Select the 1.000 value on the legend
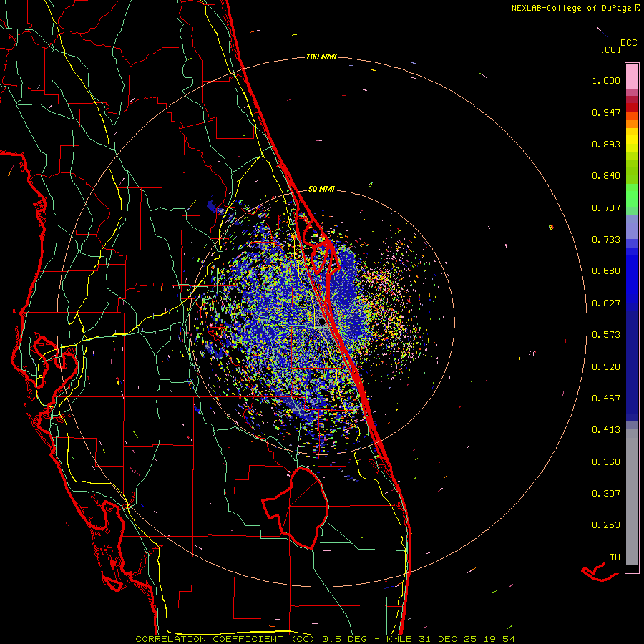This screenshot has width=644, height=644. [x=606, y=80]
